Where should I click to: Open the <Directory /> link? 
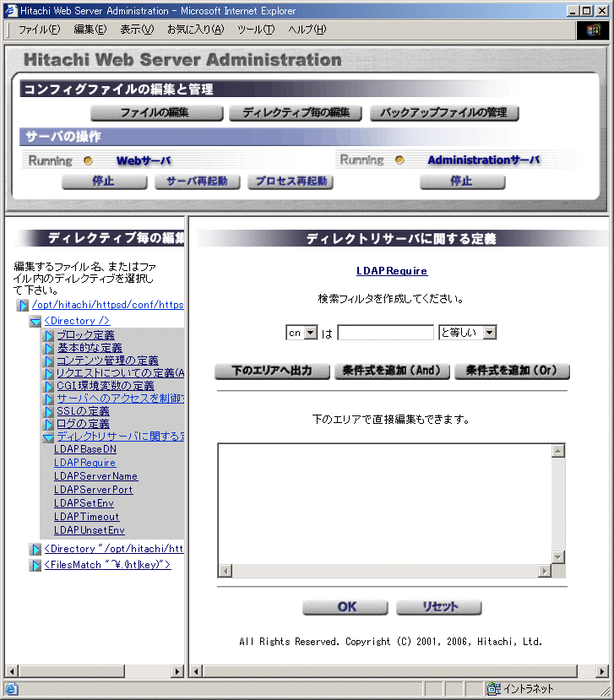coord(77,321)
